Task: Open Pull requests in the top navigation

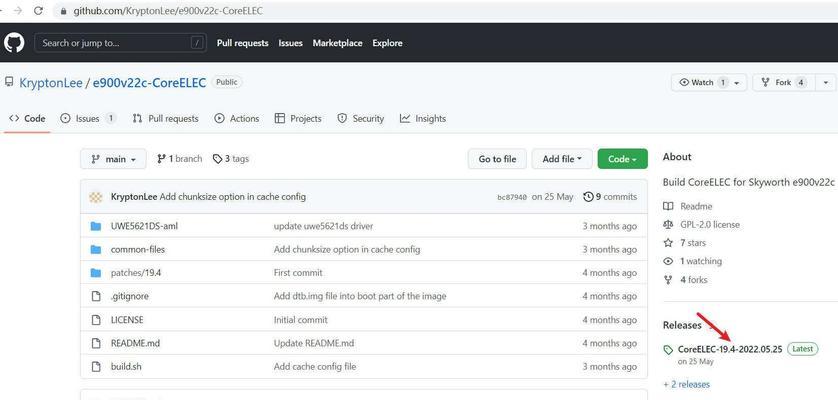Action: click(243, 43)
